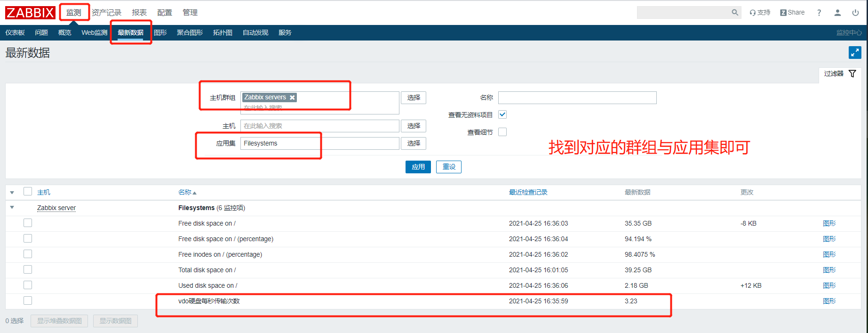868x333 pixels.
Task: Check the box for Used disk space on /
Action: click(x=28, y=285)
